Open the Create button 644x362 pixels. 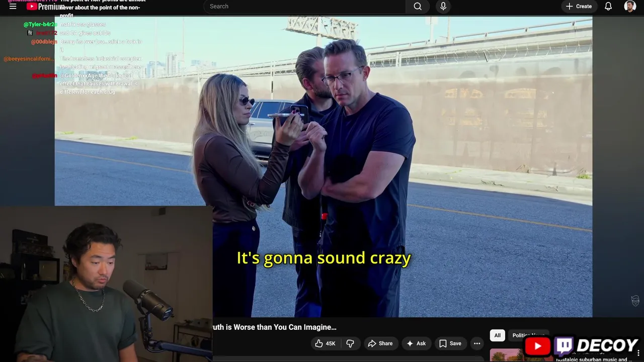tap(579, 7)
